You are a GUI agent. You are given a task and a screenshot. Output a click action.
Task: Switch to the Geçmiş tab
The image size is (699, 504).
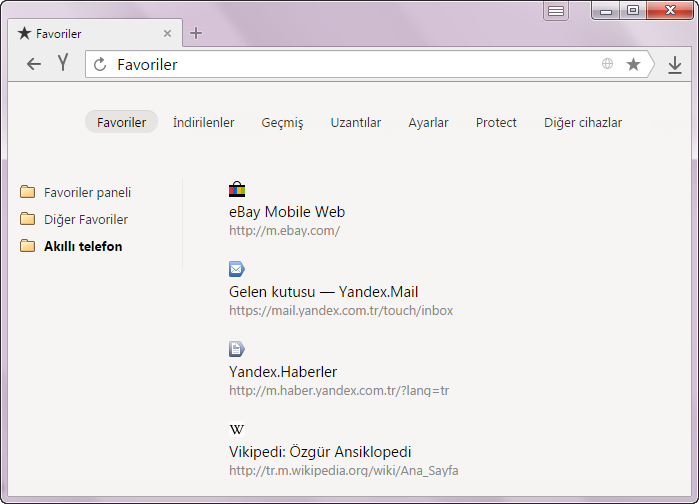282,123
